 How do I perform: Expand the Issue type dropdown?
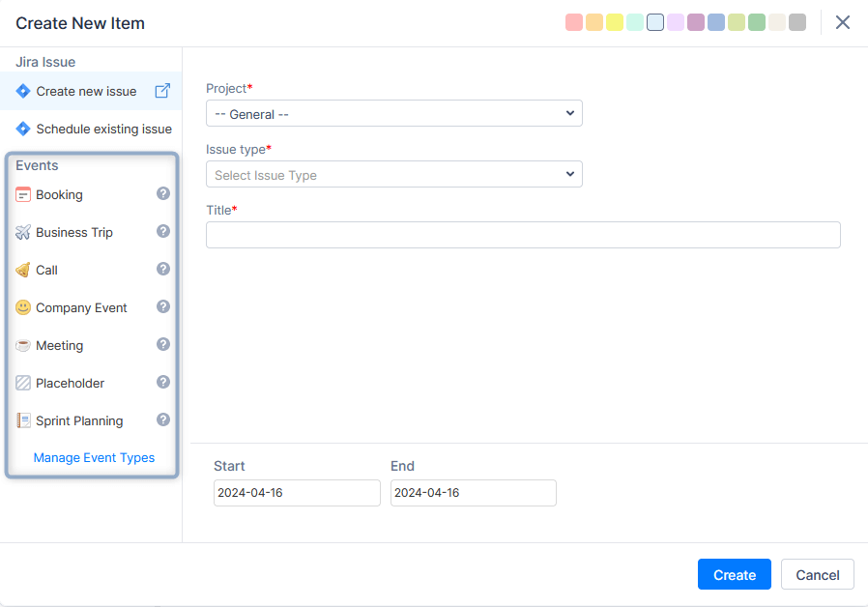pos(393,175)
